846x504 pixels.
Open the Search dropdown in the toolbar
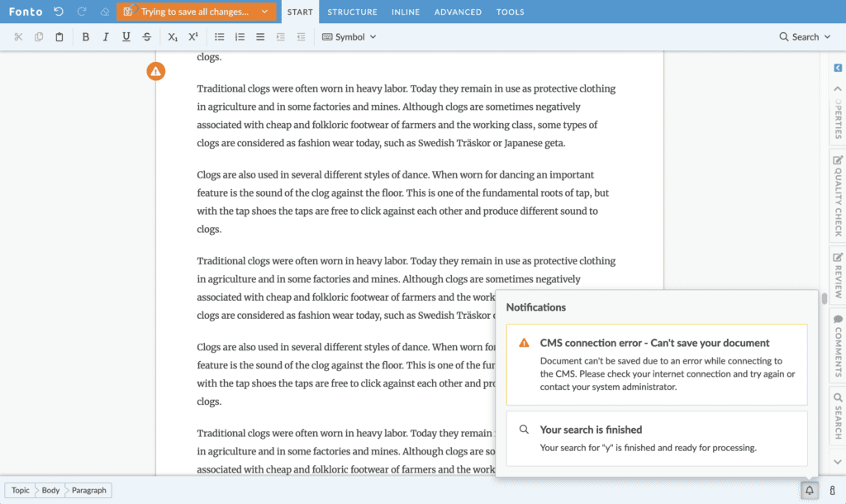(x=805, y=36)
